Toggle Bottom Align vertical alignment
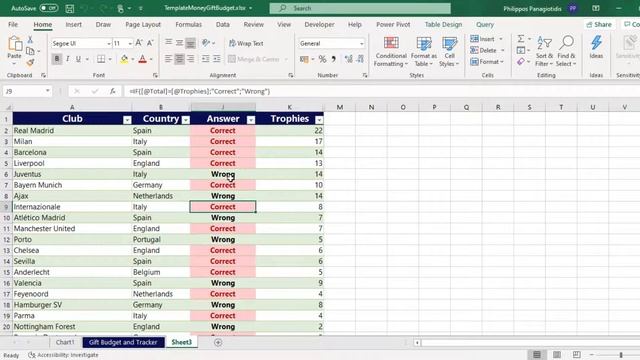This screenshot has width=640, height=360. click(x=190, y=42)
